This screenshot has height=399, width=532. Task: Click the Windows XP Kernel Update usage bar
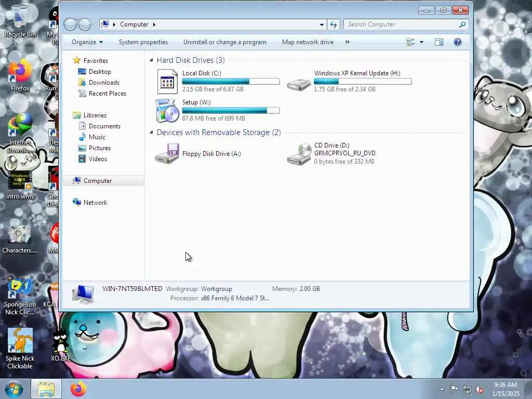coord(363,82)
